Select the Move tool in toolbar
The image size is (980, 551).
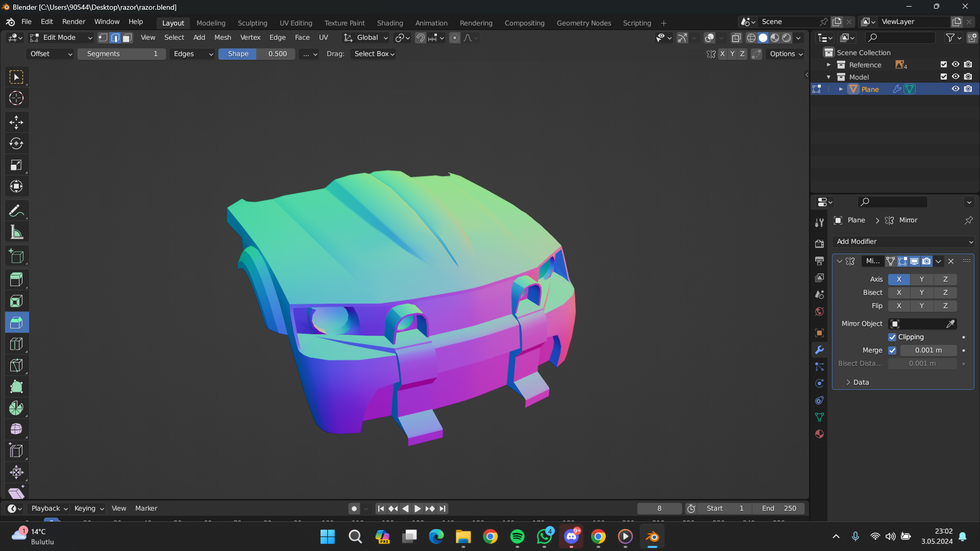point(16,122)
